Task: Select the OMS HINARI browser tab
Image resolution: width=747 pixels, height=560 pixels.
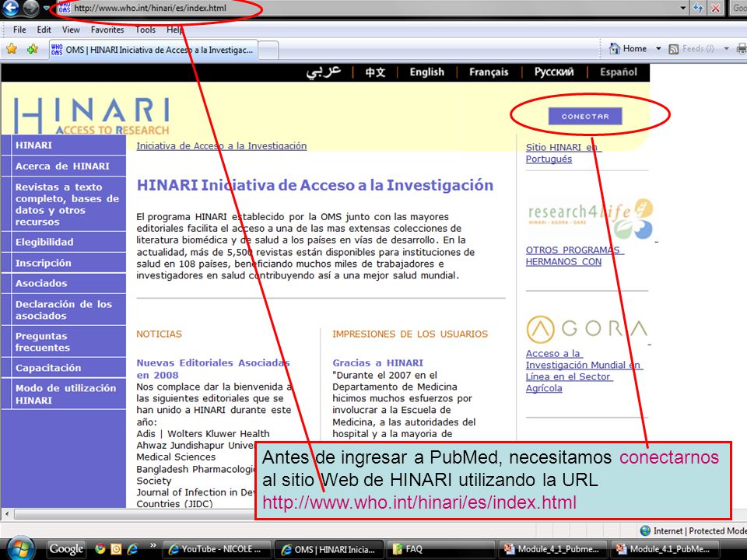Action: 153,50
